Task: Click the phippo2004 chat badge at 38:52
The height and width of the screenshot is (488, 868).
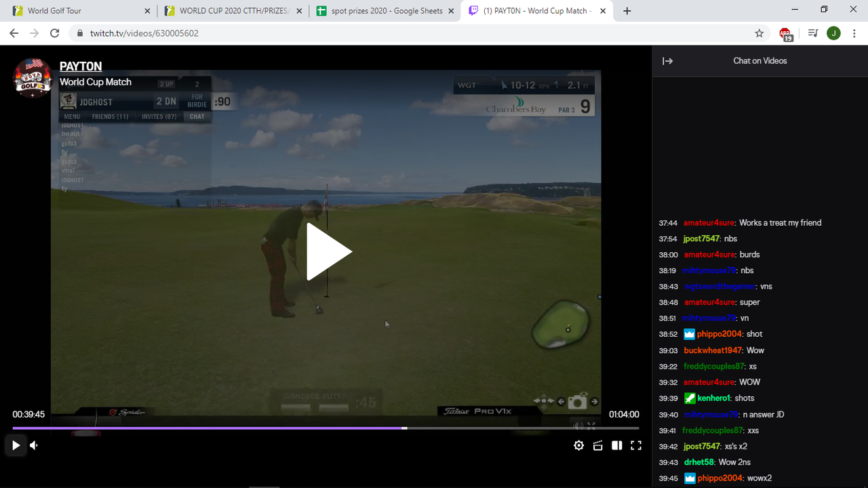Action: coord(690,334)
